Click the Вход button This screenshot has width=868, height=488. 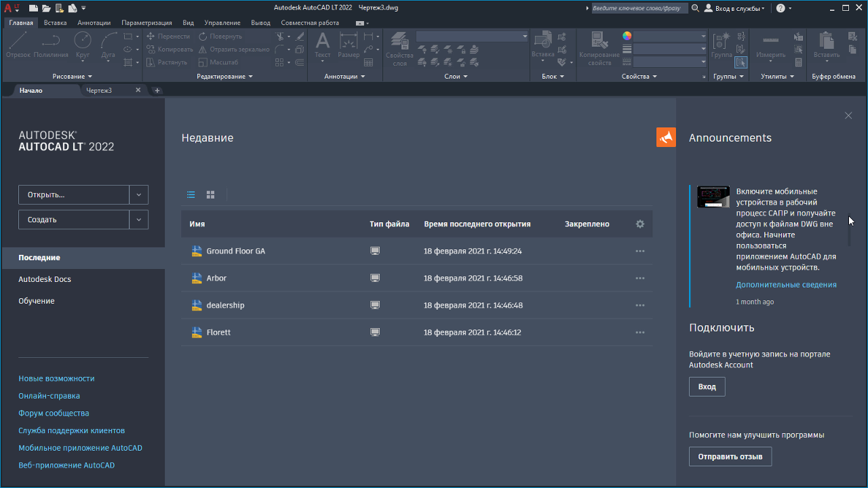(x=707, y=387)
